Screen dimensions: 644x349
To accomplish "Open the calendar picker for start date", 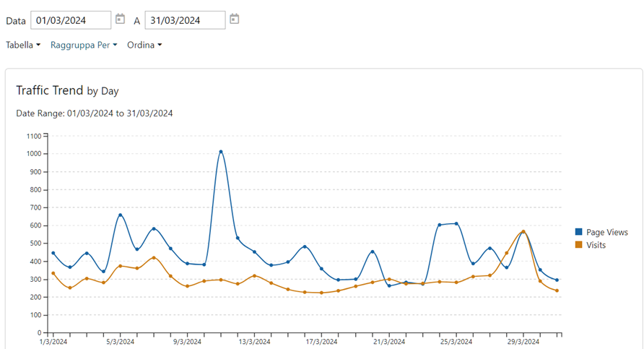I will pos(121,20).
